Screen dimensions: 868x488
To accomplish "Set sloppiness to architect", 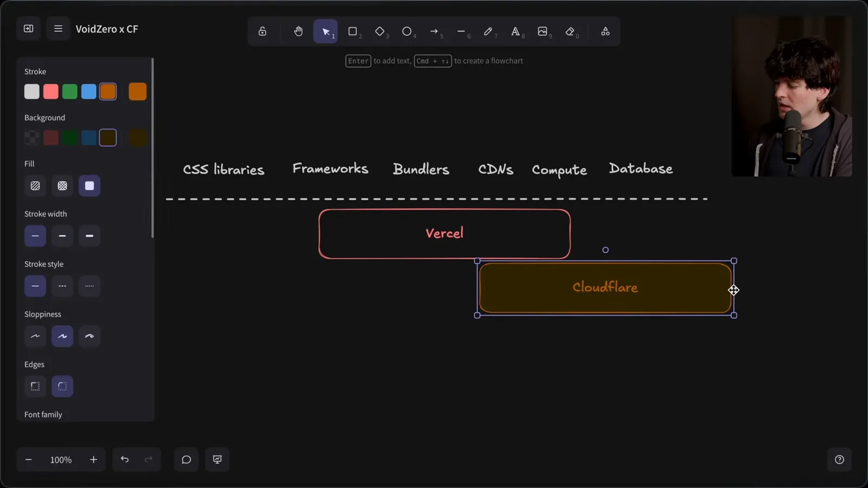I will (35, 336).
